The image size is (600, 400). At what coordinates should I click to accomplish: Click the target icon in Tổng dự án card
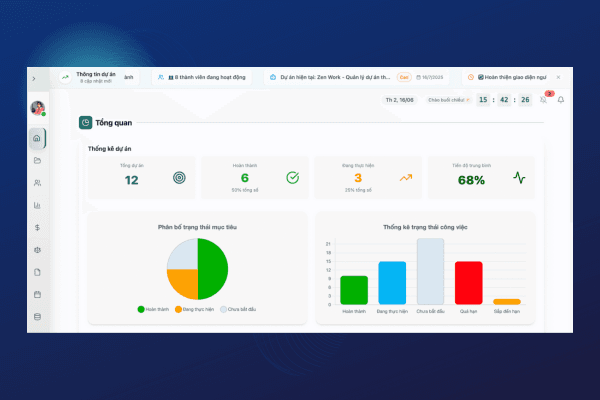(179, 178)
